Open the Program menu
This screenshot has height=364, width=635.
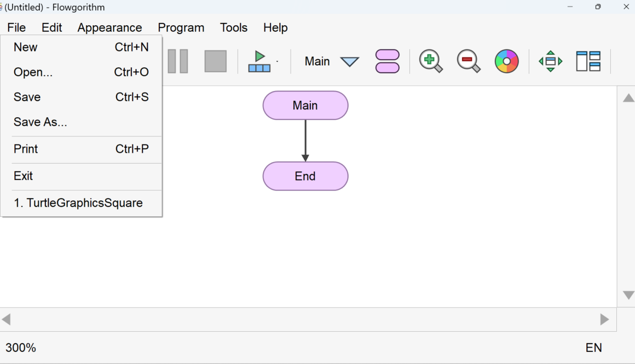click(181, 27)
